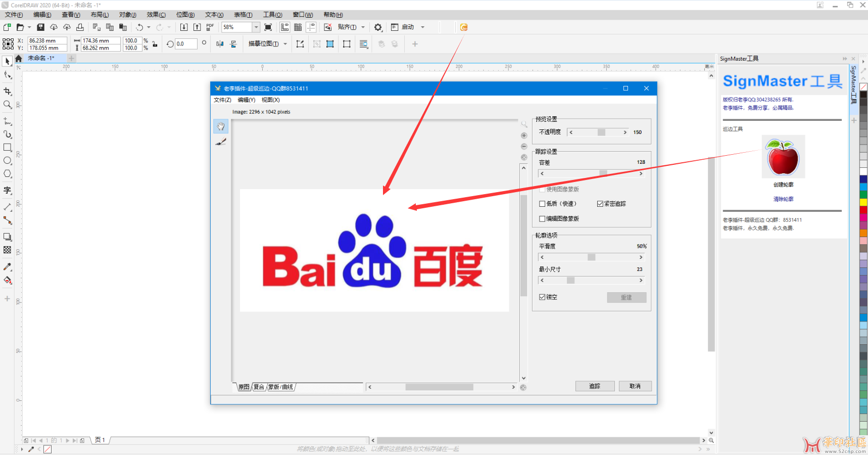Open the zoom level dropdown showing 58%

pos(256,27)
